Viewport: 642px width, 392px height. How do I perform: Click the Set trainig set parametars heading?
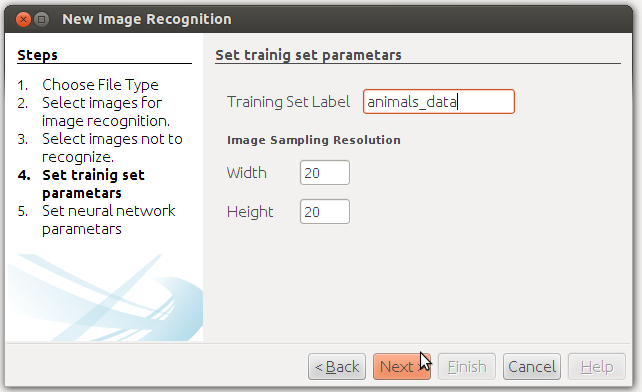[308, 55]
